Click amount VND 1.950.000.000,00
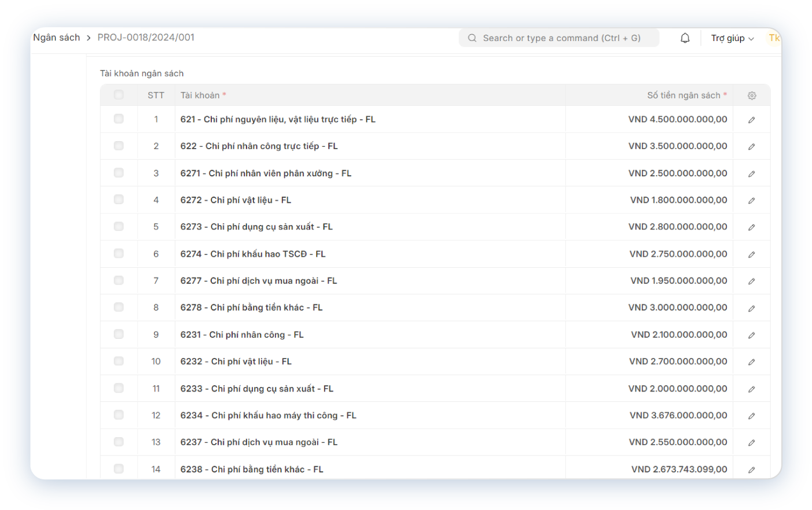This screenshot has width=812, height=510. (x=679, y=280)
